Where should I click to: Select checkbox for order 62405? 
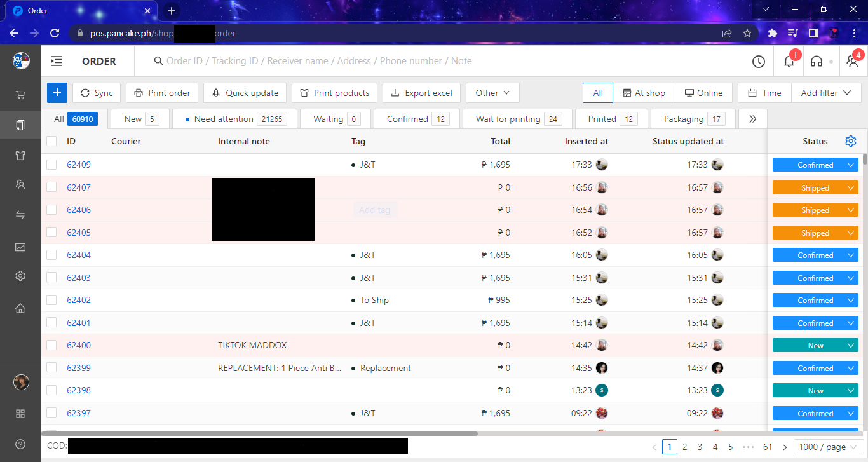coord(51,233)
